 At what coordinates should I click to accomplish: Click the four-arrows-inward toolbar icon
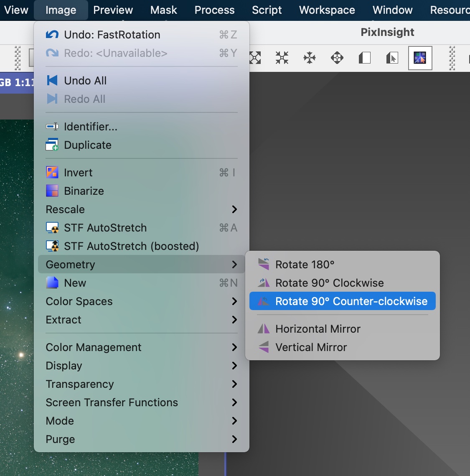coord(282,58)
